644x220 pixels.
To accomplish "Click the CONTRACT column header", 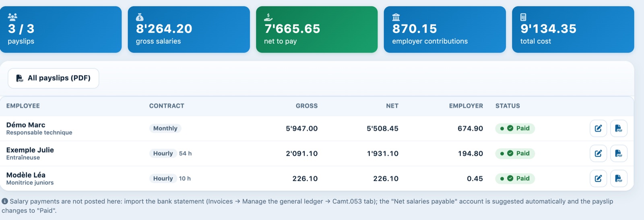I will [167, 106].
